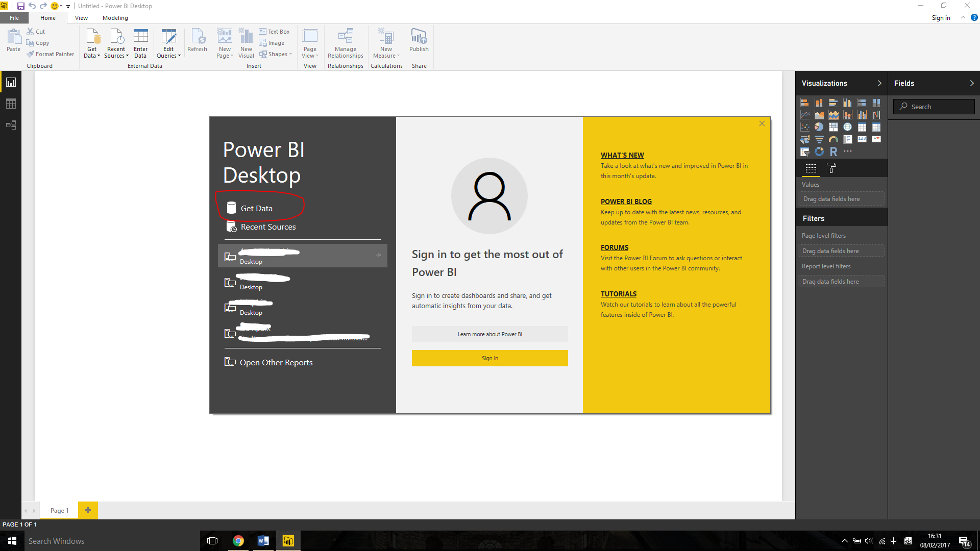Open the Fields well tab icon
Viewport: 980px width, 551px height.
[811, 168]
